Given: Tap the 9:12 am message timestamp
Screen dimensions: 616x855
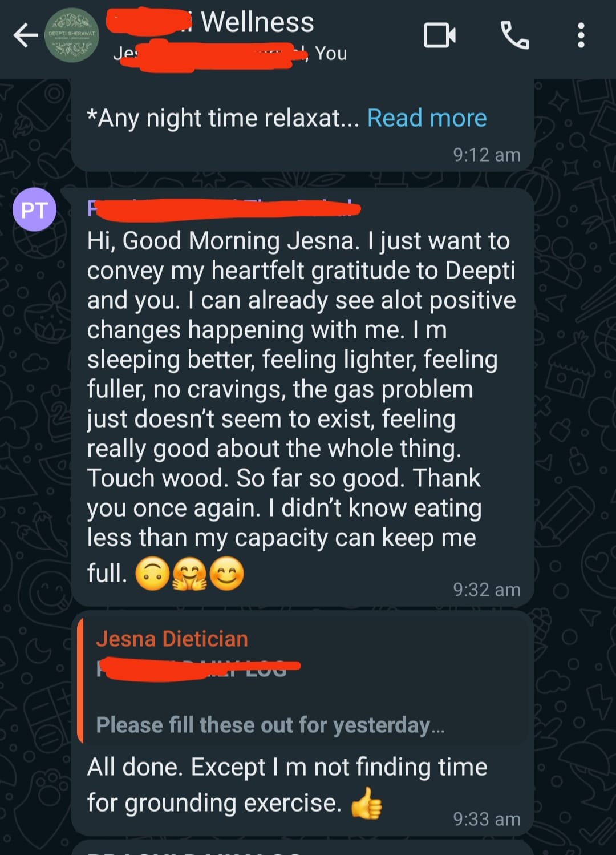Looking at the screenshot, I should 487,155.
